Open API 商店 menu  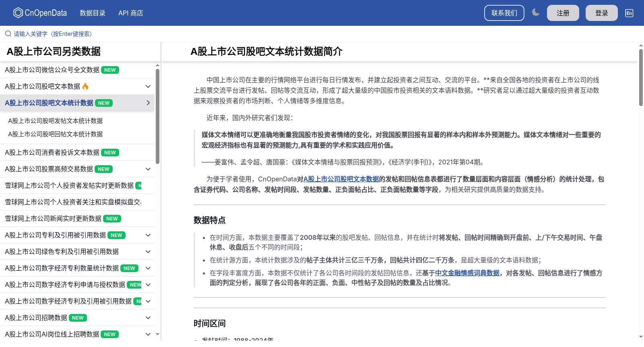[131, 13]
